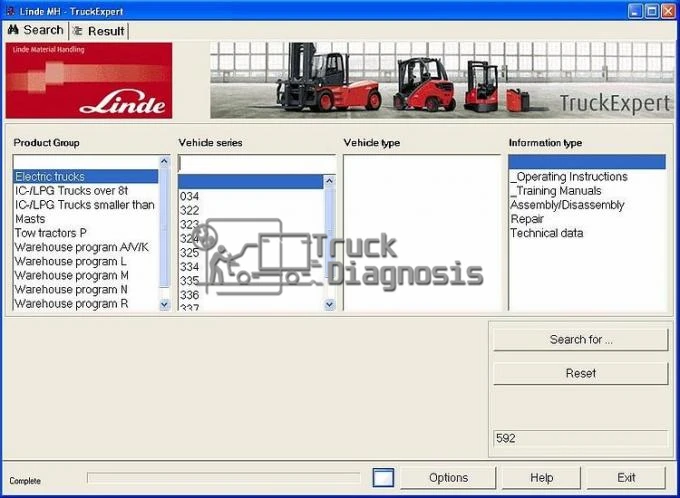Click the Product Group scroll up arrow

click(x=164, y=162)
